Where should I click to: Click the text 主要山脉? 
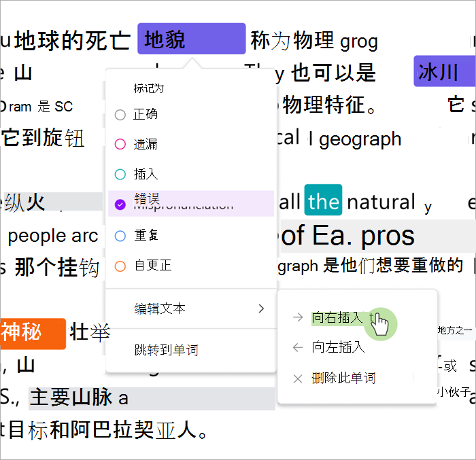click(x=71, y=397)
